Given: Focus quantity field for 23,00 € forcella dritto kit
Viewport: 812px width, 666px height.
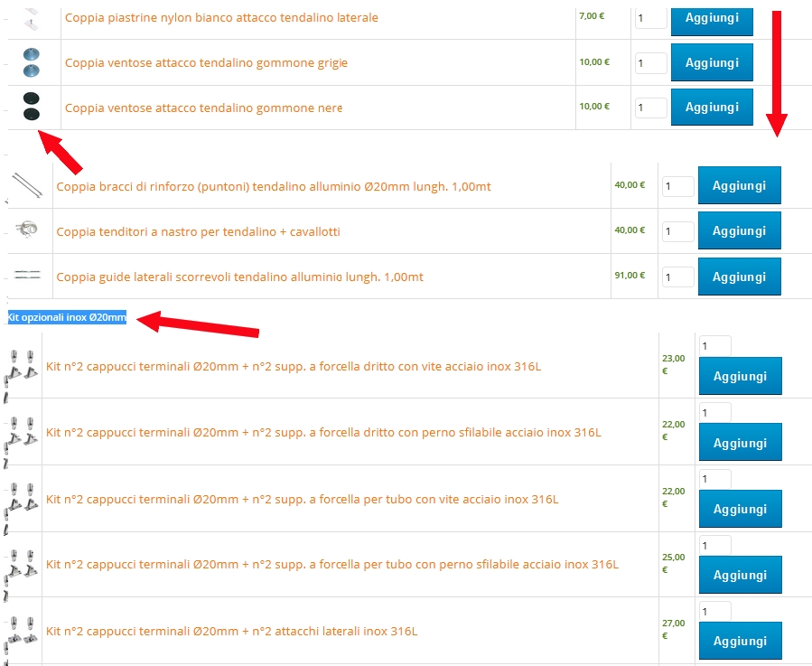Looking at the screenshot, I should pyautogui.click(x=715, y=346).
